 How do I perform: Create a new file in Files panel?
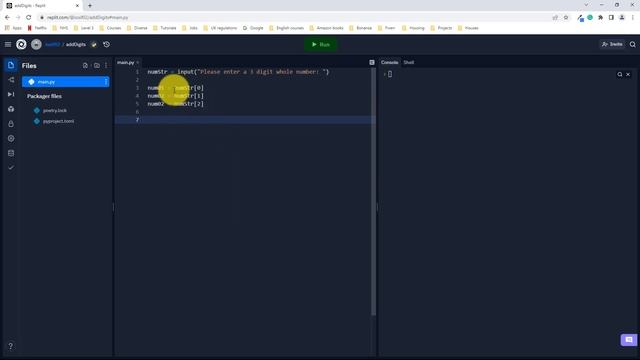(x=85, y=66)
